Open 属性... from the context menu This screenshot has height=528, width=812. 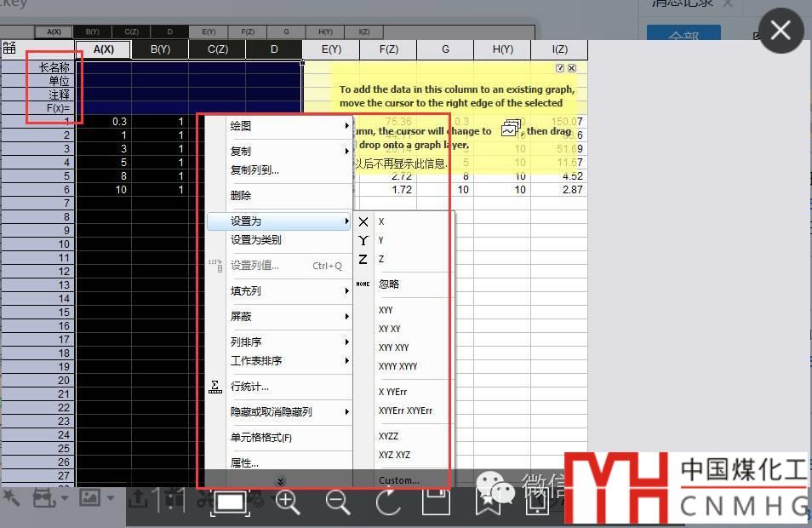click(244, 463)
